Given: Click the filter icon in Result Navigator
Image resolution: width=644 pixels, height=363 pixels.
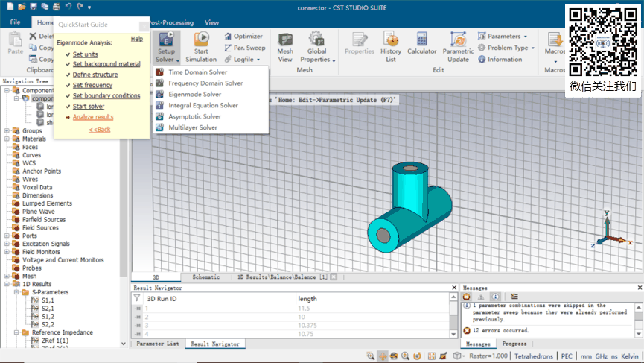Looking at the screenshot, I should (x=137, y=298).
